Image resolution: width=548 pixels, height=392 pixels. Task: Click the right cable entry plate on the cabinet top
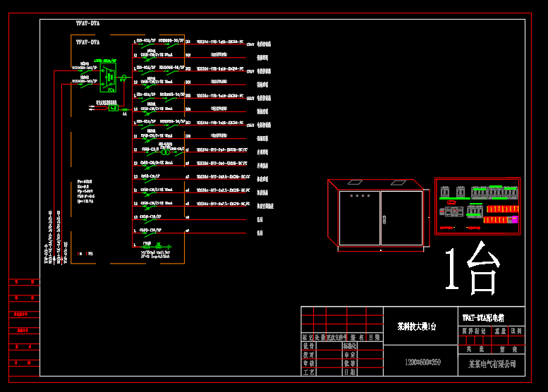pyautogui.click(x=398, y=183)
